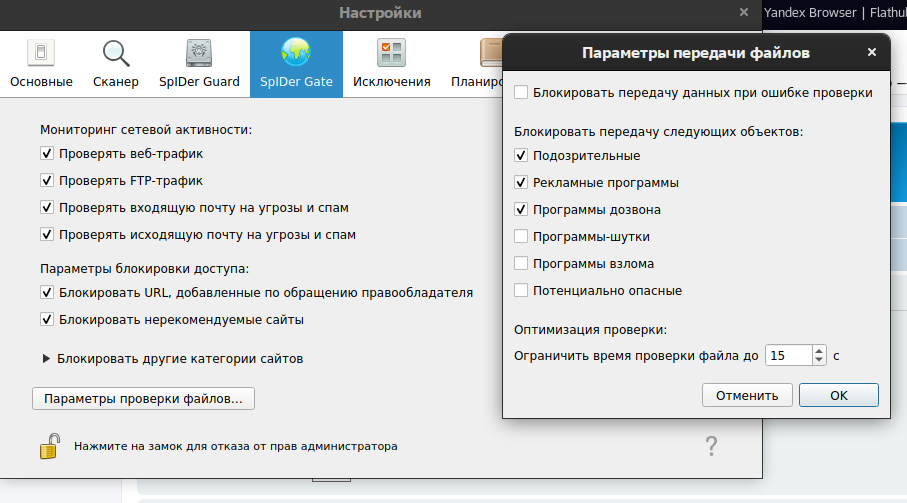This screenshot has width=907, height=503.
Task: Close the Параметры передачи файлов dialog
Action: coord(872,53)
